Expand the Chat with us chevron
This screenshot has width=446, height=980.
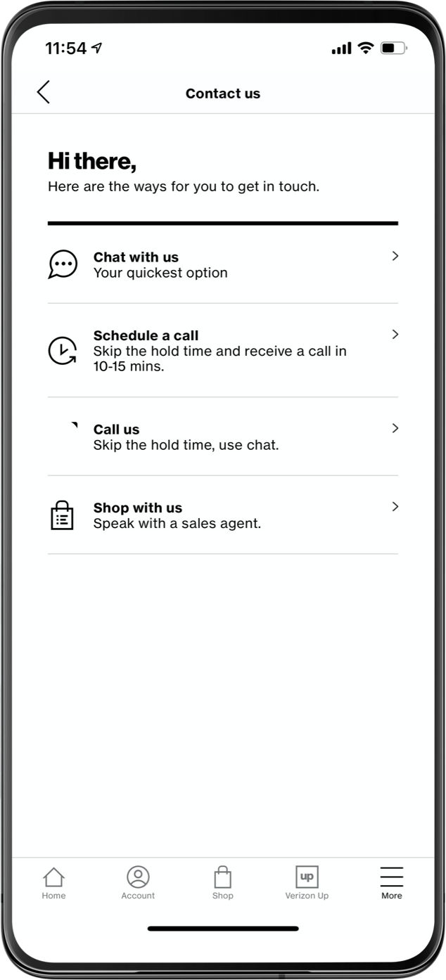pos(395,256)
